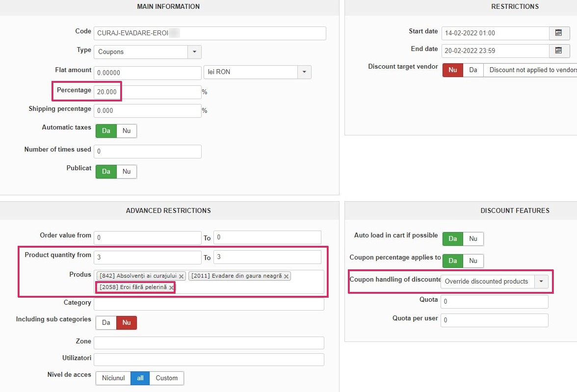Open the End date calendar picker
Image resolution: width=577 pixels, height=392 pixels.
[559, 51]
